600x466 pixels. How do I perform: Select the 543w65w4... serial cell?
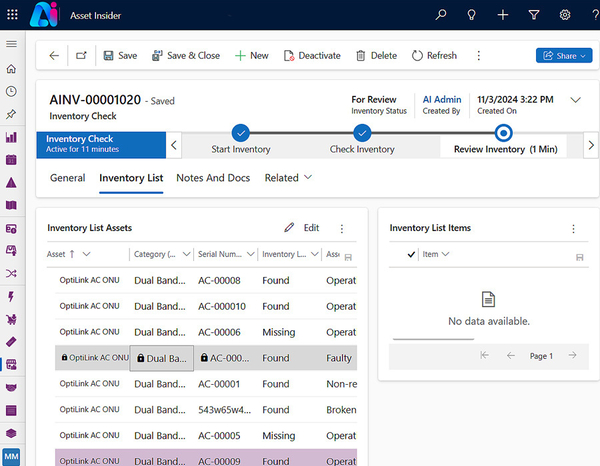(225, 410)
